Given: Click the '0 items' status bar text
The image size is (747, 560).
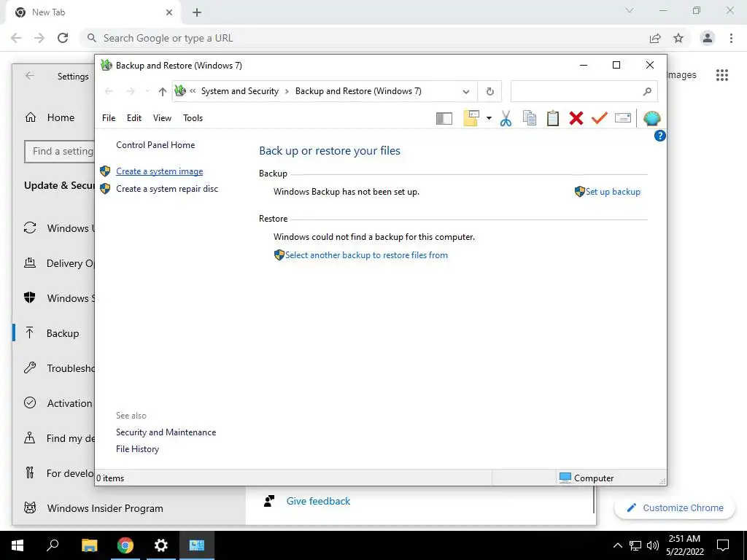Looking at the screenshot, I should pos(110,478).
